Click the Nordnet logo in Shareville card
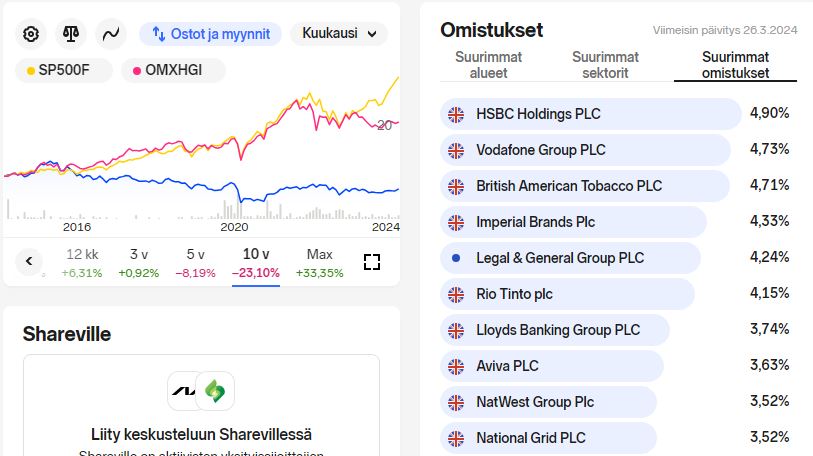This screenshot has width=813, height=456. (183, 391)
